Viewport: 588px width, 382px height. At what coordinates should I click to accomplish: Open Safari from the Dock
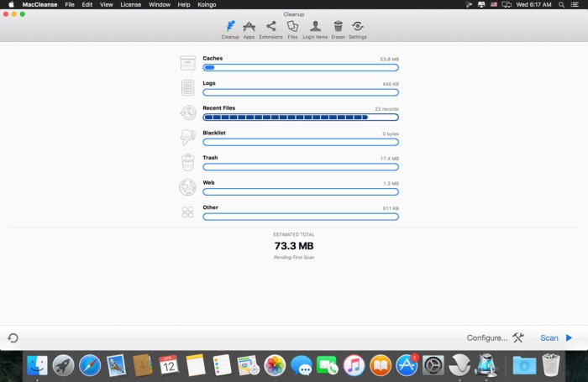(x=90, y=365)
